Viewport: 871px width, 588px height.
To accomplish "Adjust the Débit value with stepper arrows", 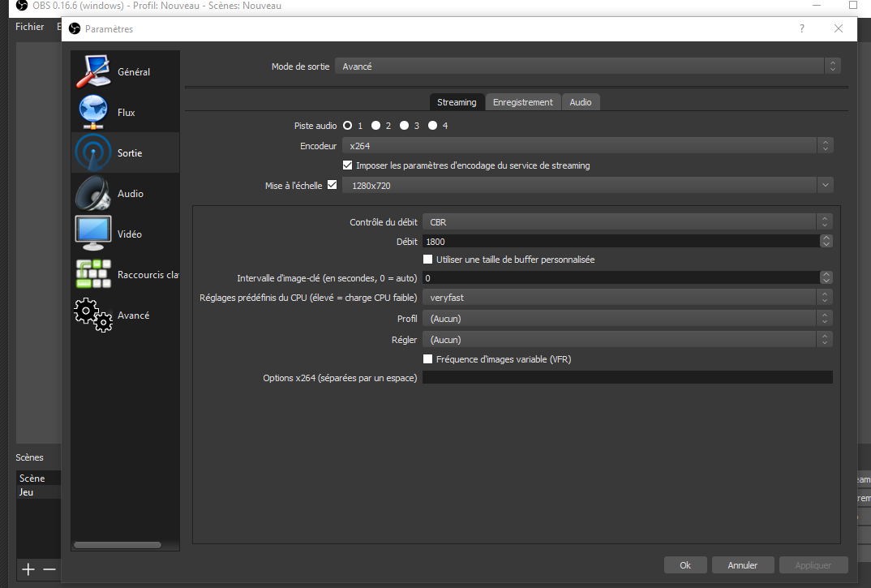I will click(x=826, y=241).
